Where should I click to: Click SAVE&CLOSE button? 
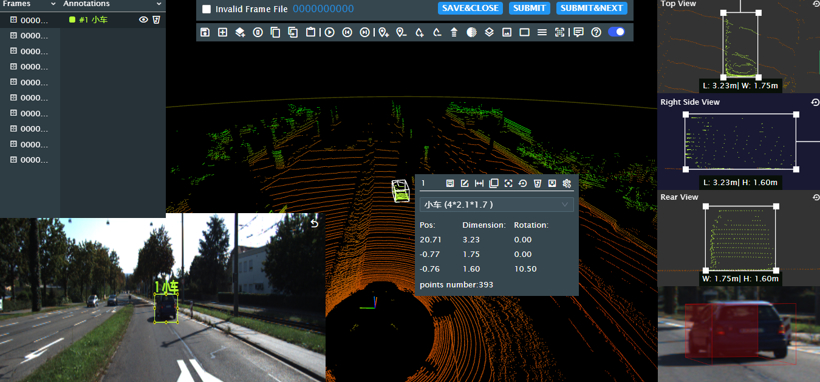click(470, 8)
